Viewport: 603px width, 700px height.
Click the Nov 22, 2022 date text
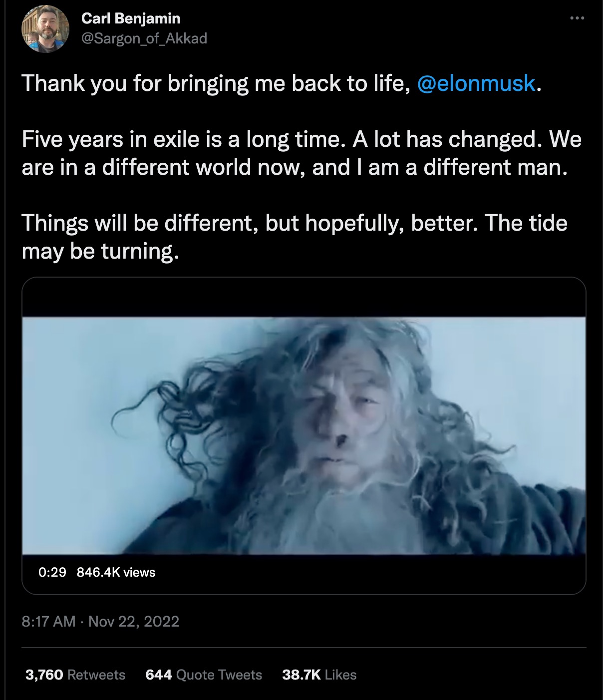click(135, 622)
